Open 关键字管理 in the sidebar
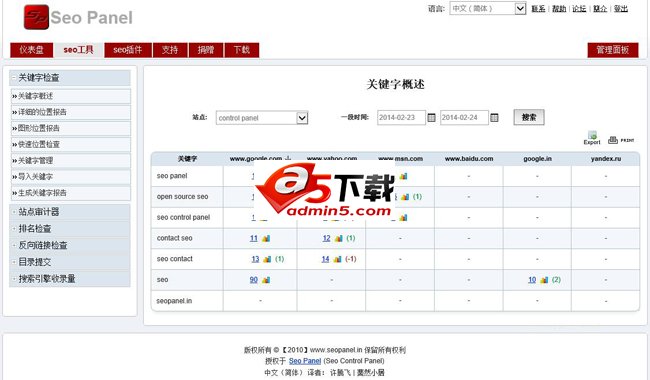This screenshot has height=380, width=650. click(70, 161)
